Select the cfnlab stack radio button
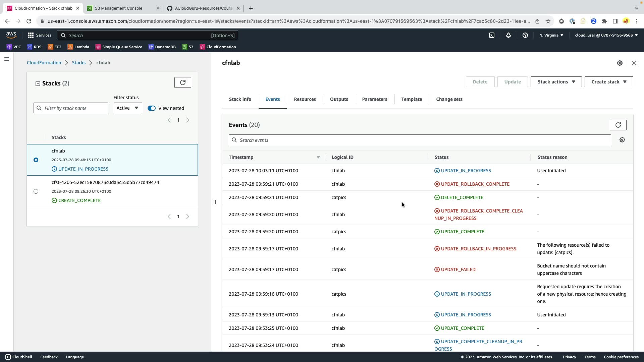This screenshot has height=362, width=644. 36,160
